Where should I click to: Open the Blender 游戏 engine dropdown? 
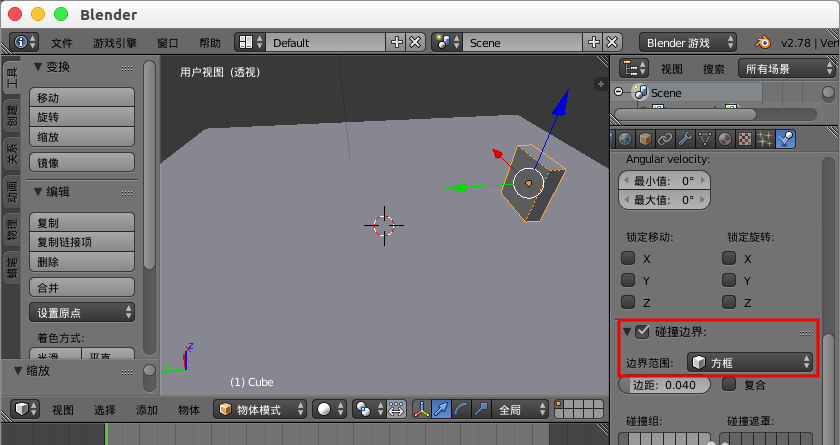[x=687, y=42]
